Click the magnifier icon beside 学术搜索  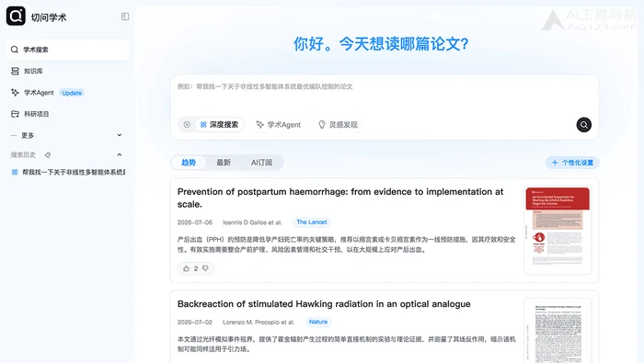pos(15,50)
